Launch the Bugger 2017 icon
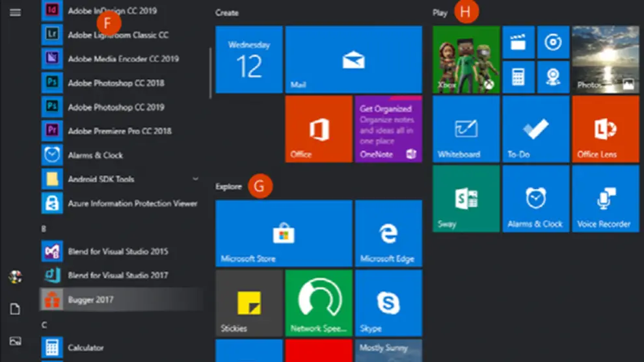The height and width of the screenshot is (362, 644). coord(52,299)
